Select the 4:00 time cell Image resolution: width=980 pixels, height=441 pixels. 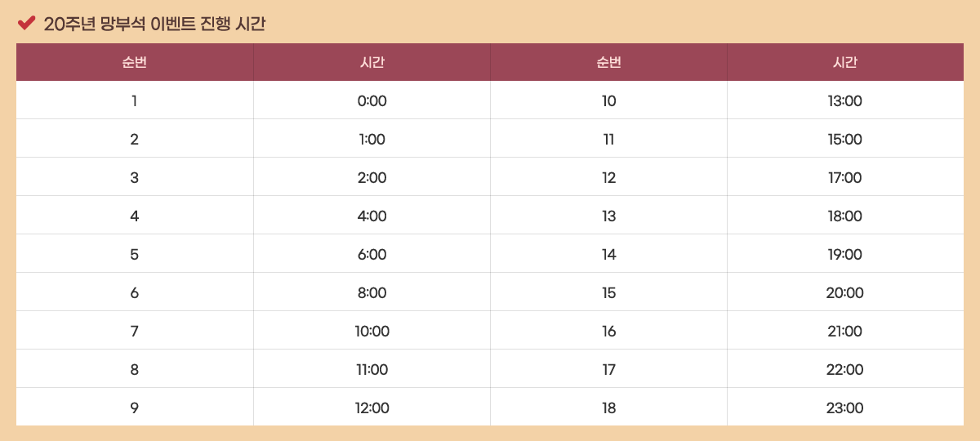tap(372, 216)
